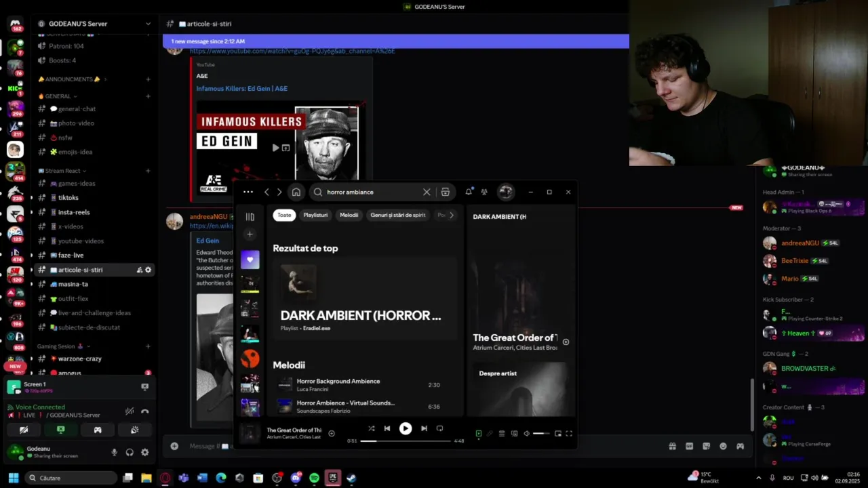Viewport: 868px width, 488px height.
Task: Select the Melodii filter chip
Action: point(349,215)
